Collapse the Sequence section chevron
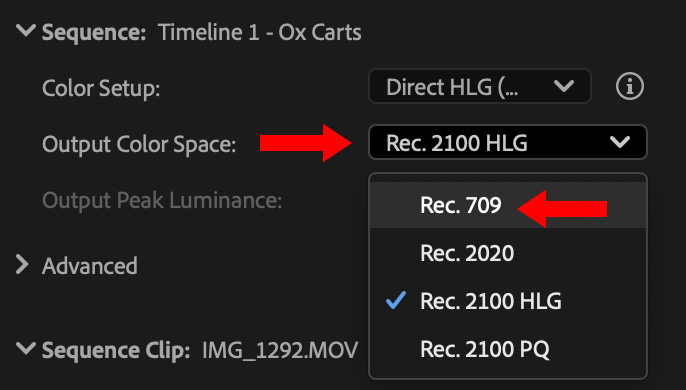Screen dimensions: 686x390 pos(26,31)
